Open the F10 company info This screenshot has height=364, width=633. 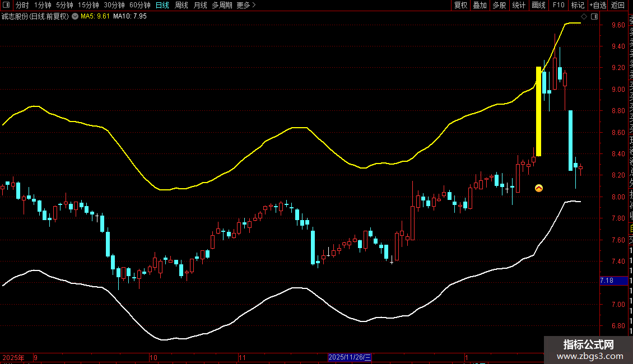[558, 5]
